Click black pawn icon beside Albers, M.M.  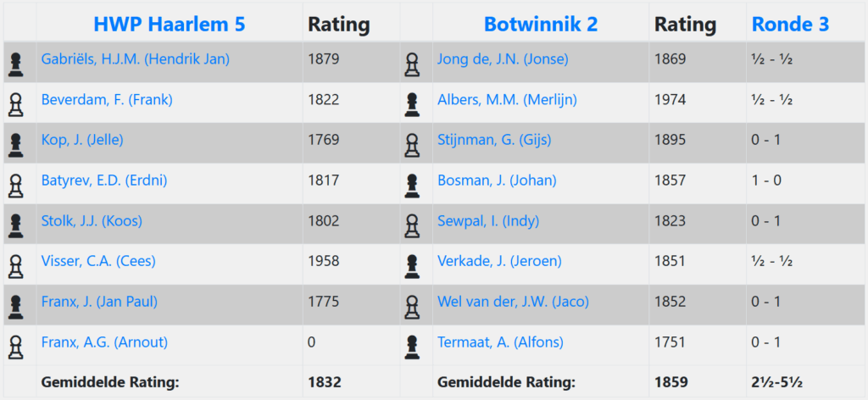412,103
